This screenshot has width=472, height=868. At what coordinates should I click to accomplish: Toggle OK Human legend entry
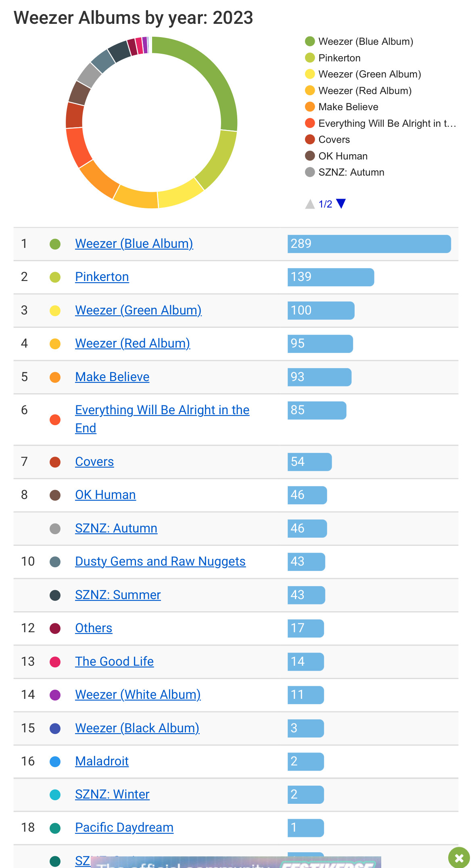336,156
